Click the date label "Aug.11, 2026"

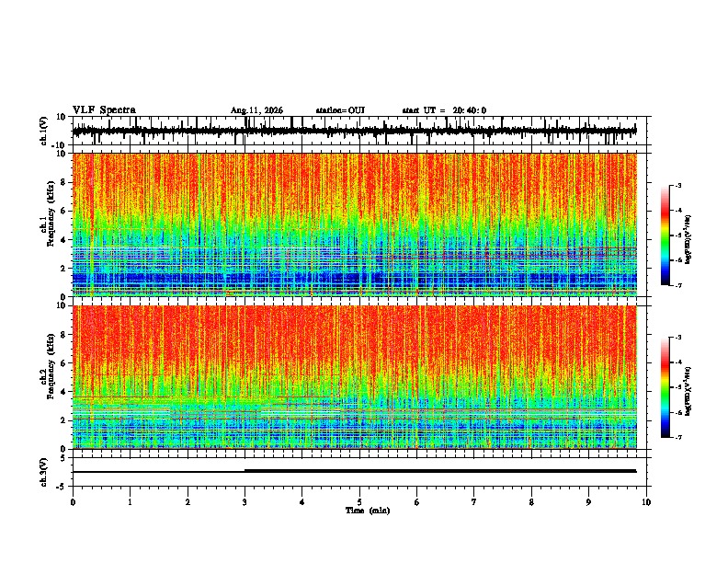click(256, 110)
